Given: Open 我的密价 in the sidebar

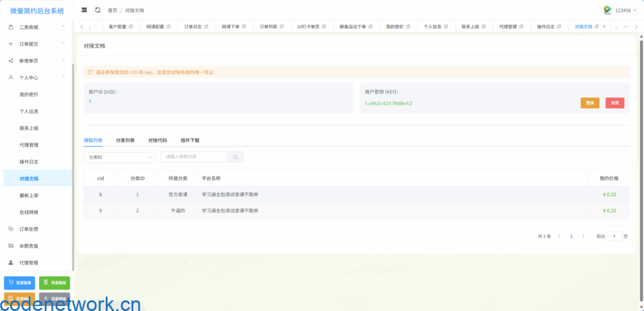Looking at the screenshot, I should pyautogui.click(x=29, y=94).
